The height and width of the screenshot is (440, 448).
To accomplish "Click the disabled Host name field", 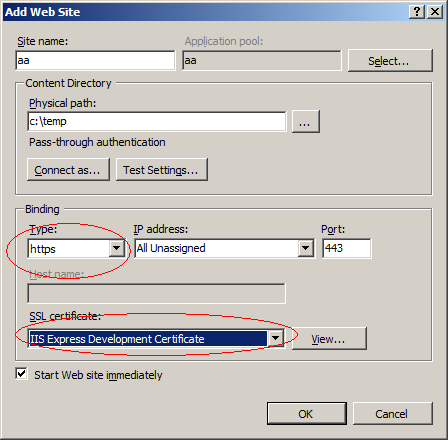I will (x=156, y=293).
